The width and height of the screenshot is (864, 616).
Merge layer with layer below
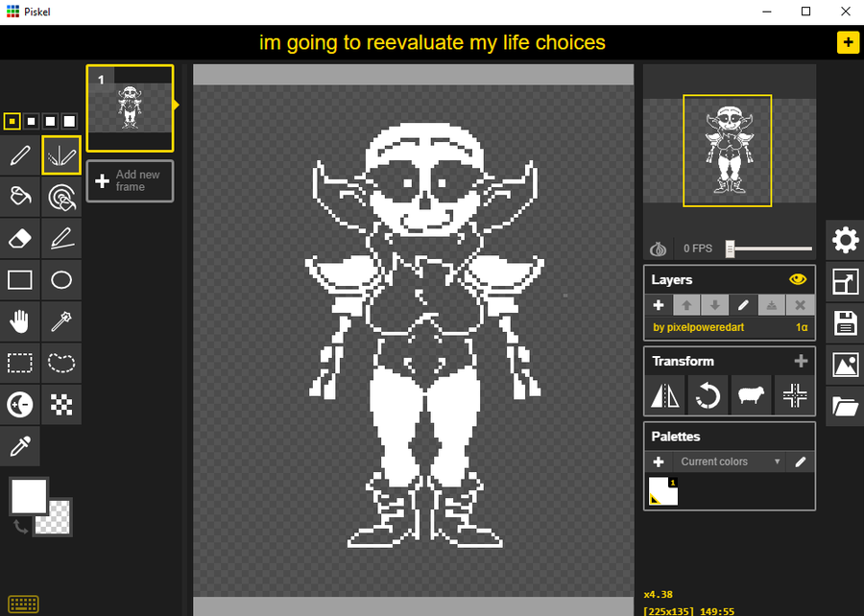point(772,305)
